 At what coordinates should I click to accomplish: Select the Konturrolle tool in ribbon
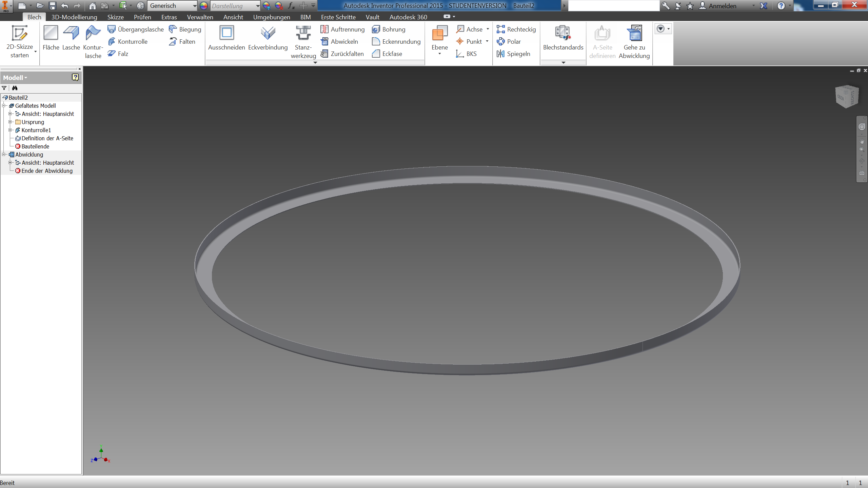click(127, 41)
